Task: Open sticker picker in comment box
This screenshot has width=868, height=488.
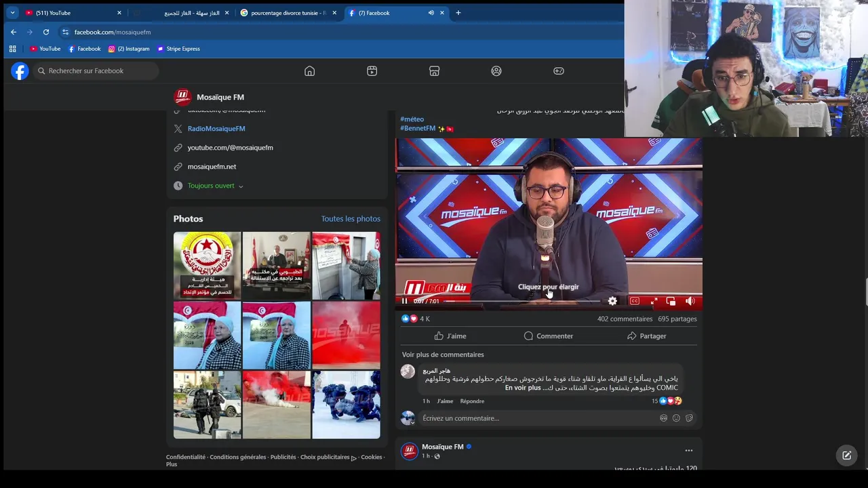Action: [x=689, y=418]
